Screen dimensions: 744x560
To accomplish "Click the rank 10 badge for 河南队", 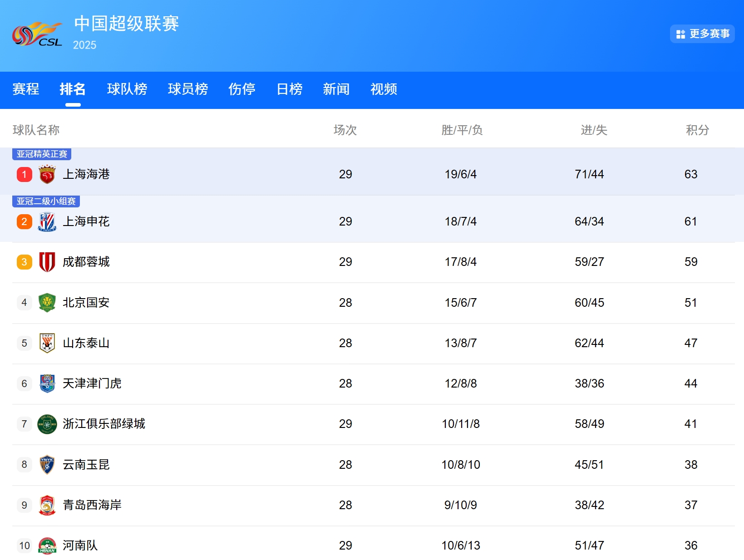I will [25, 545].
